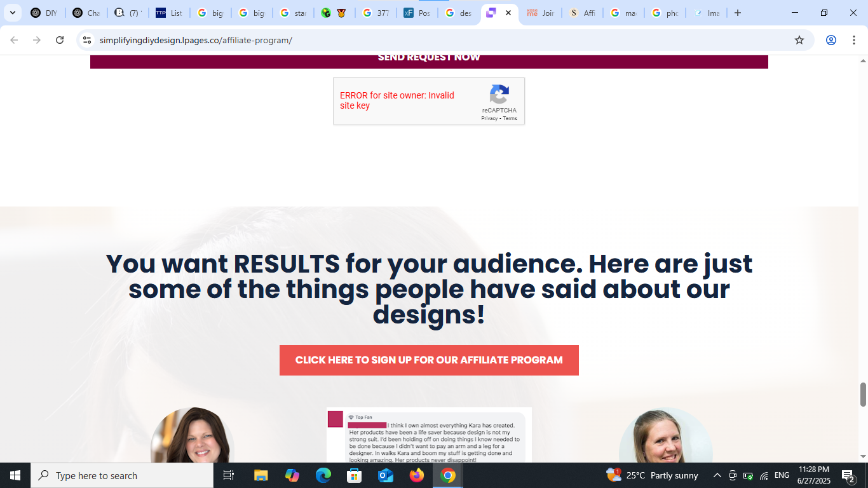Switch to the TTP List tab
The height and width of the screenshot is (488, 868).
coord(169,13)
